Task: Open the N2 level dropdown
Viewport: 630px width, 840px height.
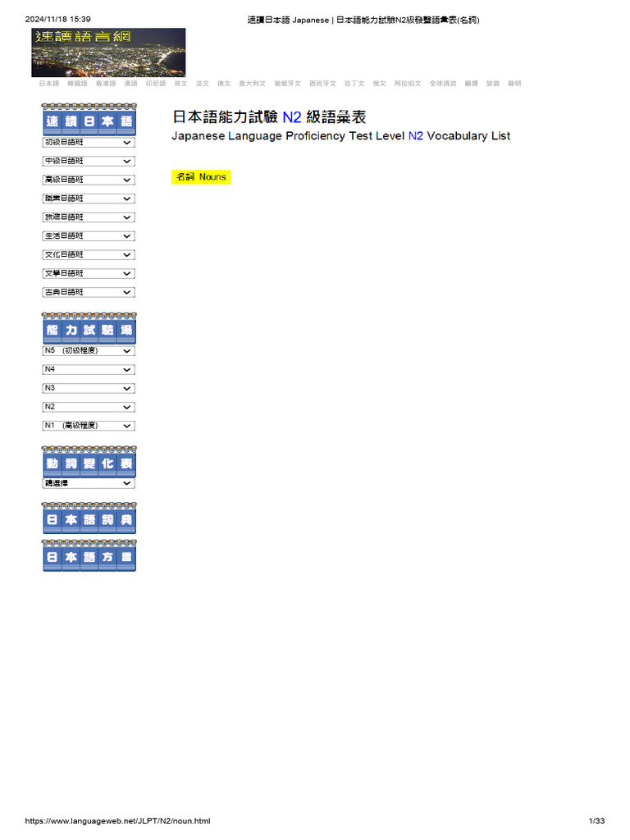Action: [89, 407]
